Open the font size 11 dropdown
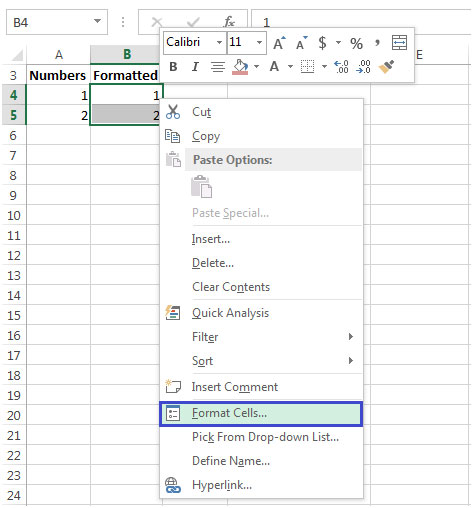 pos(259,43)
